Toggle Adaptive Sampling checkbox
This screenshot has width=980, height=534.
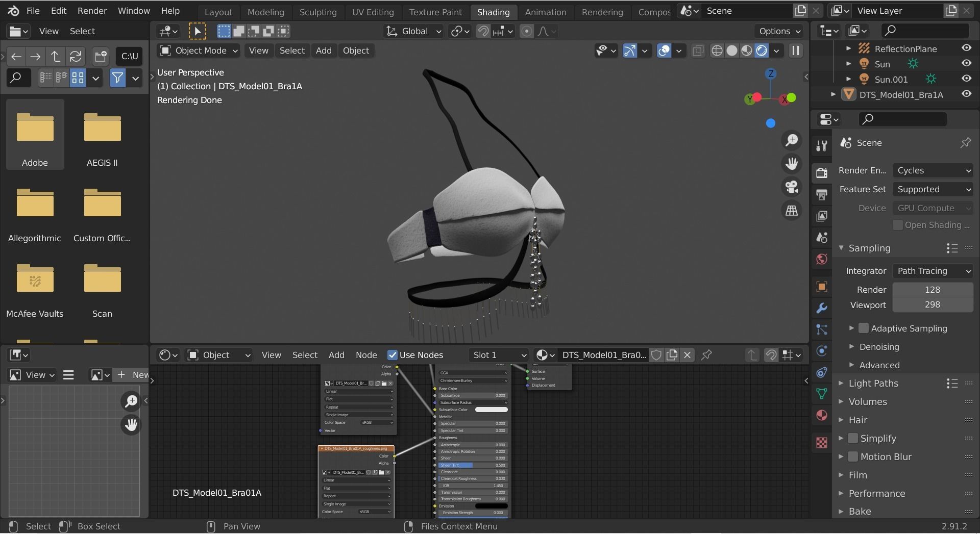[864, 328]
